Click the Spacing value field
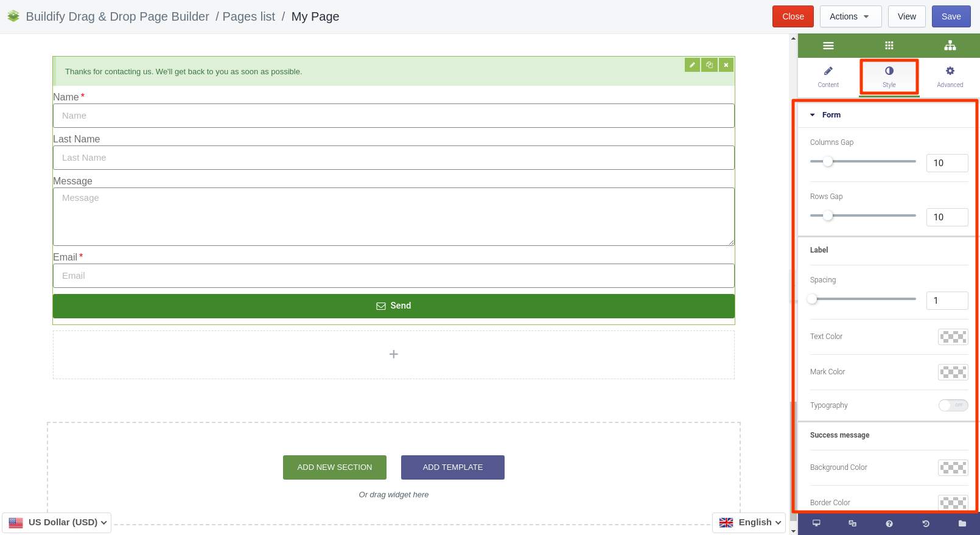 pos(947,301)
